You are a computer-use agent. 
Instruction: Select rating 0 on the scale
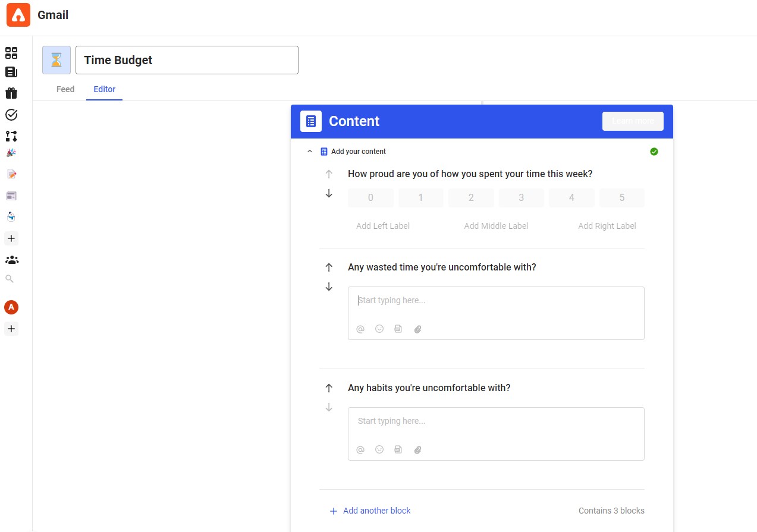tap(370, 198)
